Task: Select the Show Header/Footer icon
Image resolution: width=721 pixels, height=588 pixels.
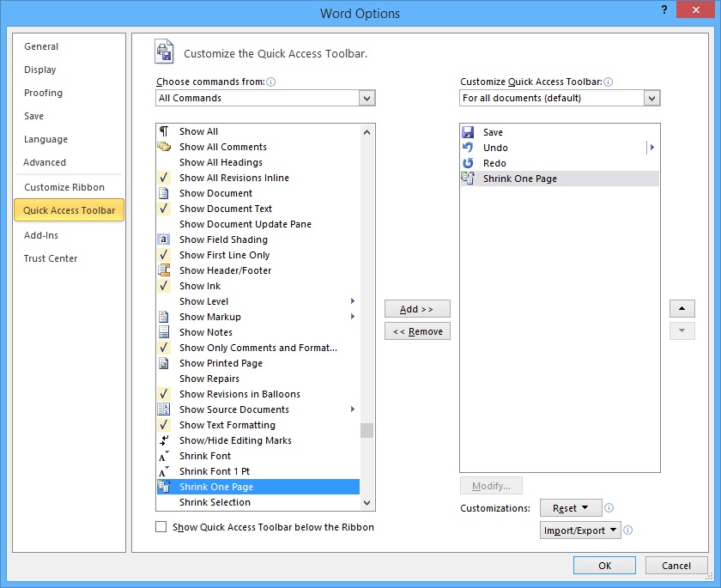Action: 165,270
